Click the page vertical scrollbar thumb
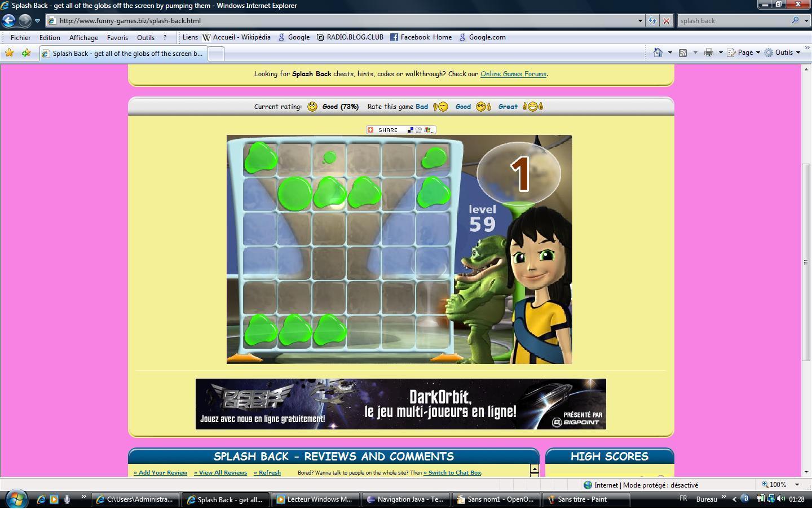Image resolution: width=812 pixels, height=509 pixels. tap(806, 262)
